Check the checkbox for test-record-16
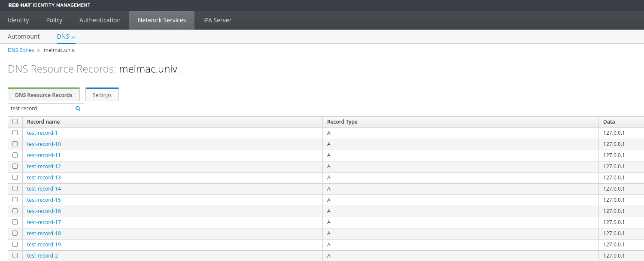Viewport: 644px width, 261px height. pyautogui.click(x=15, y=211)
